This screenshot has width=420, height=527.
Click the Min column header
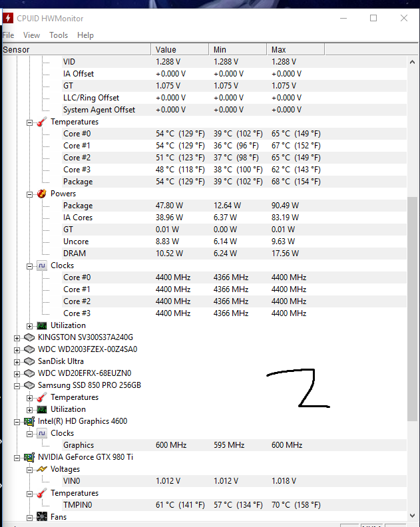(x=238, y=49)
